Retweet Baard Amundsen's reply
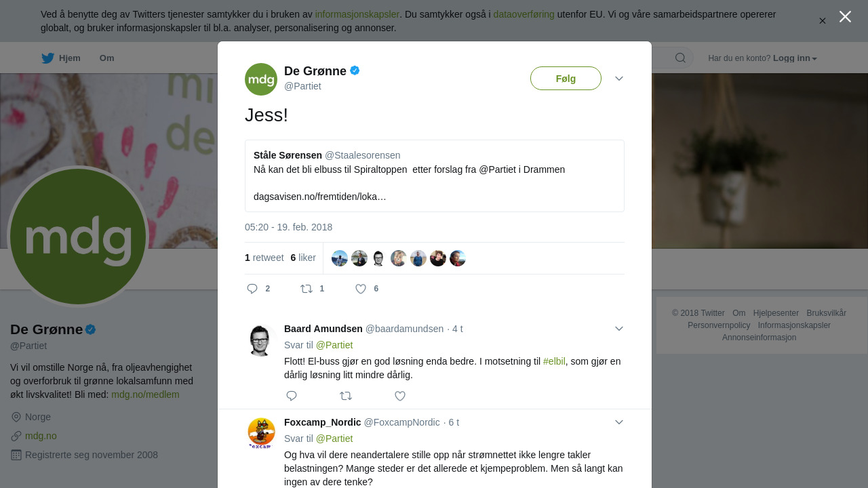868x488 pixels. [x=346, y=396]
